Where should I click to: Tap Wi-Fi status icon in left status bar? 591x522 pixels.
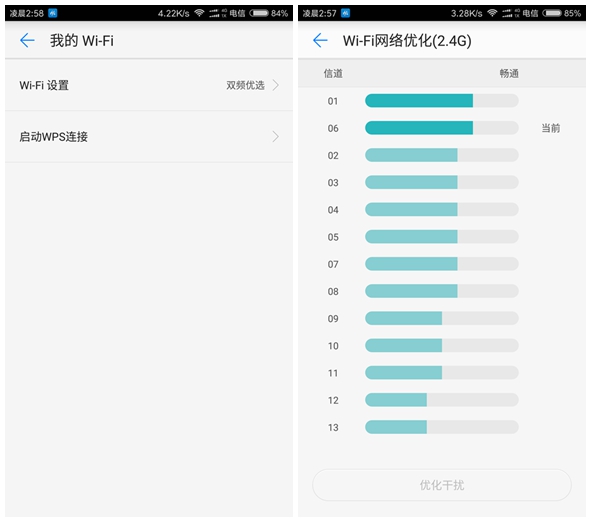[199, 13]
